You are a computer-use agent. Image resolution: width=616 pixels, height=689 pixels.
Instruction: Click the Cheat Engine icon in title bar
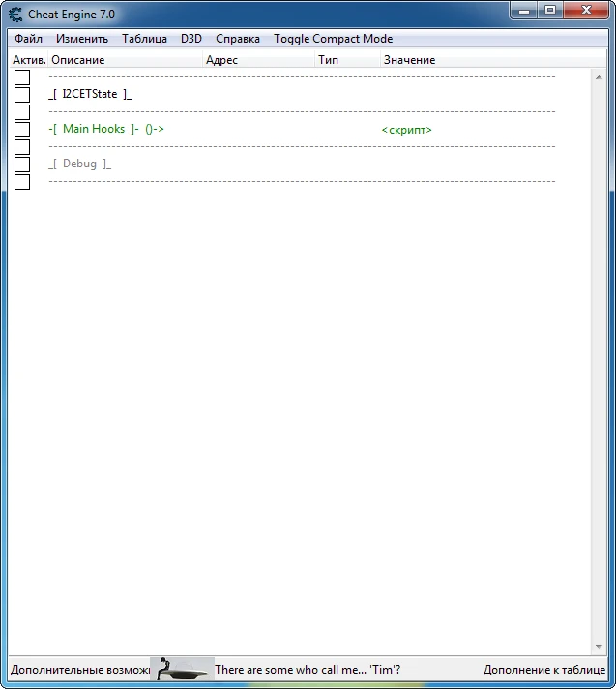pyautogui.click(x=15, y=15)
